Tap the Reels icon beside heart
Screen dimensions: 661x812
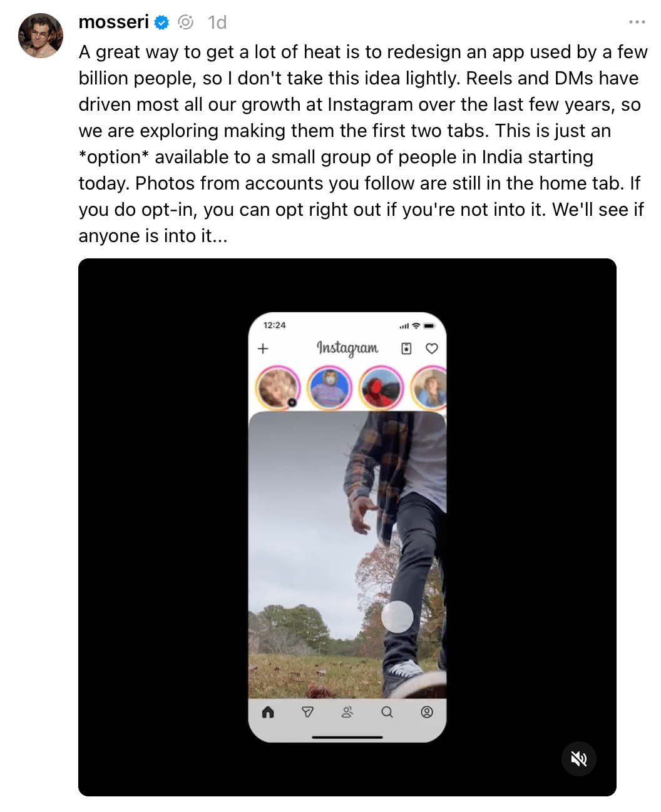(x=406, y=348)
